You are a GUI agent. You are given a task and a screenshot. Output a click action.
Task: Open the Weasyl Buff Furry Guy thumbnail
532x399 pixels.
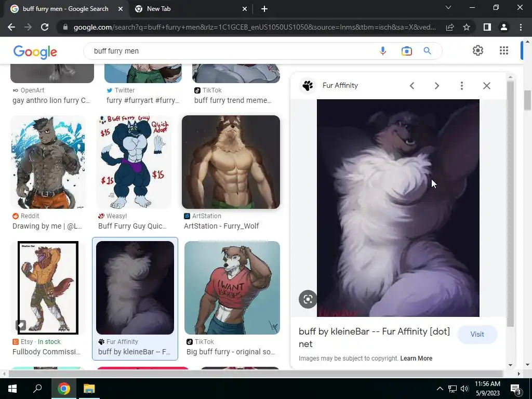pyautogui.click(x=134, y=162)
